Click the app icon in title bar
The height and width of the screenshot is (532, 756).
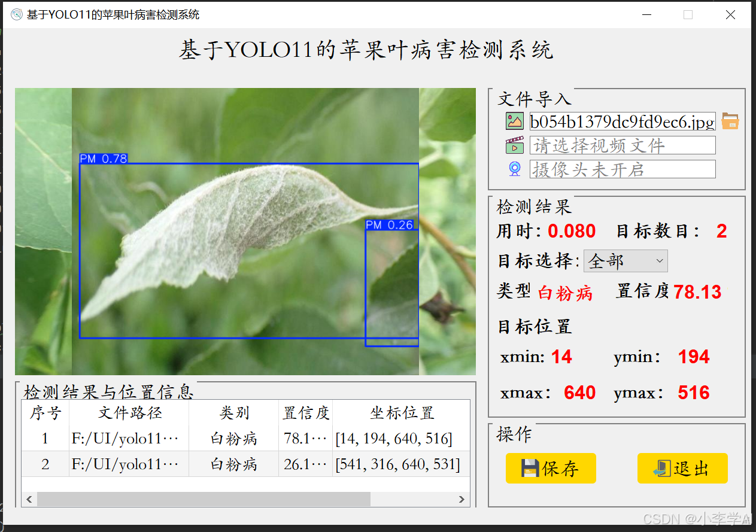click(17, 15)
